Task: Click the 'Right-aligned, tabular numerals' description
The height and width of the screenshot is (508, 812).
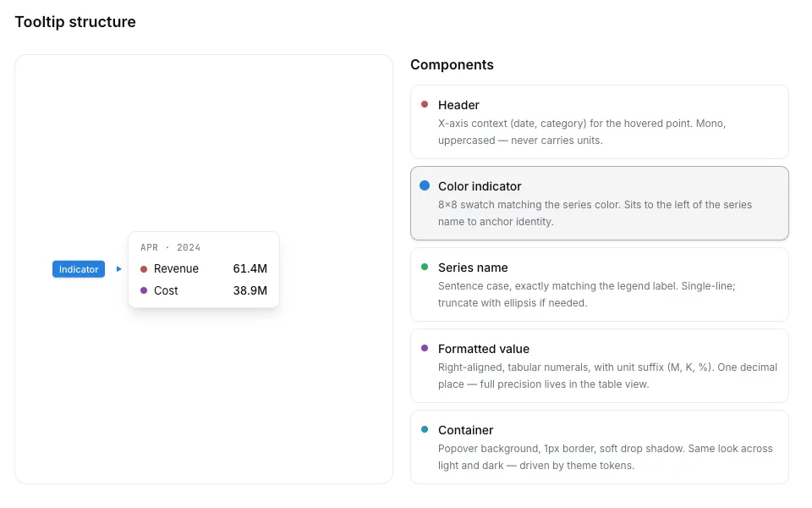Action: pos(608,376)
